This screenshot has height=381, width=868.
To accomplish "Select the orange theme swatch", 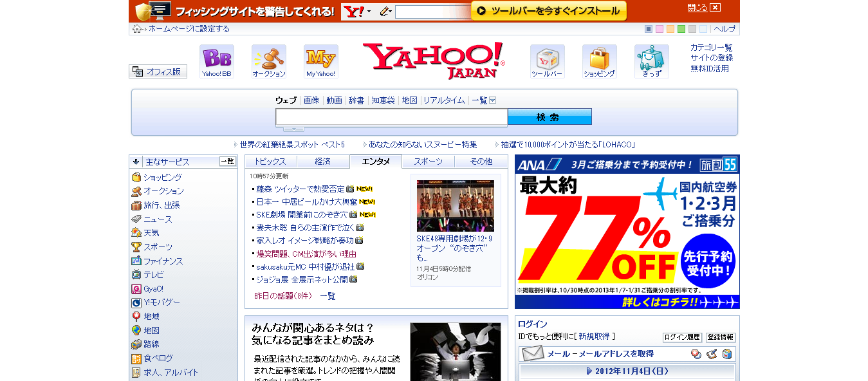I will click(670, 29).
